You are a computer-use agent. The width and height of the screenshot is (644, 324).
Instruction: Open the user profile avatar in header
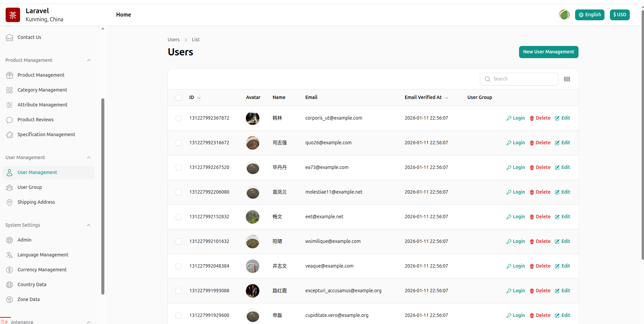pyautogui.click(x=564, y=15)
